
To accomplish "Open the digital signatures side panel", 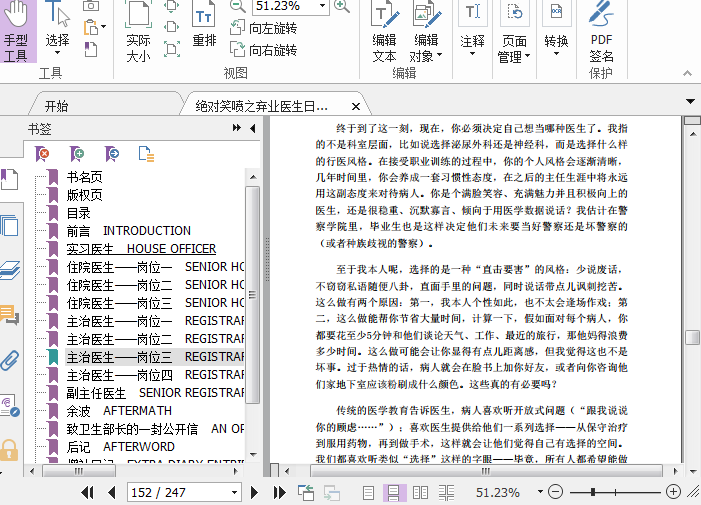I will (x=10, y=405).
